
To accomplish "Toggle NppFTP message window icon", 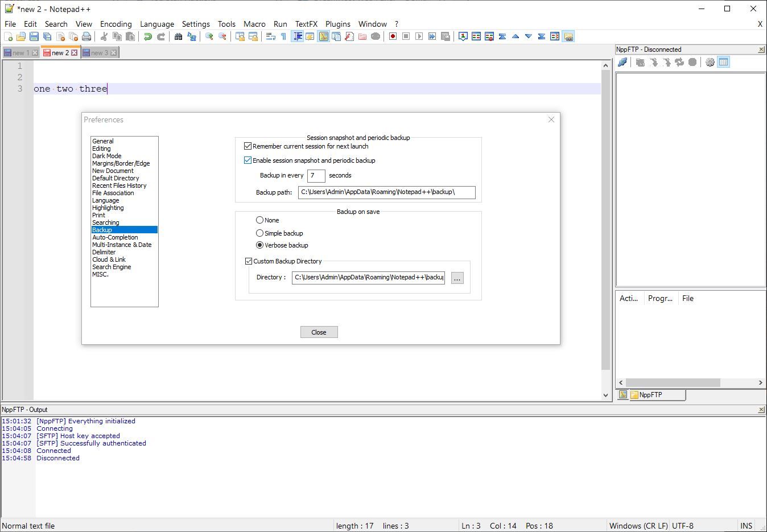I will point(723,62).
